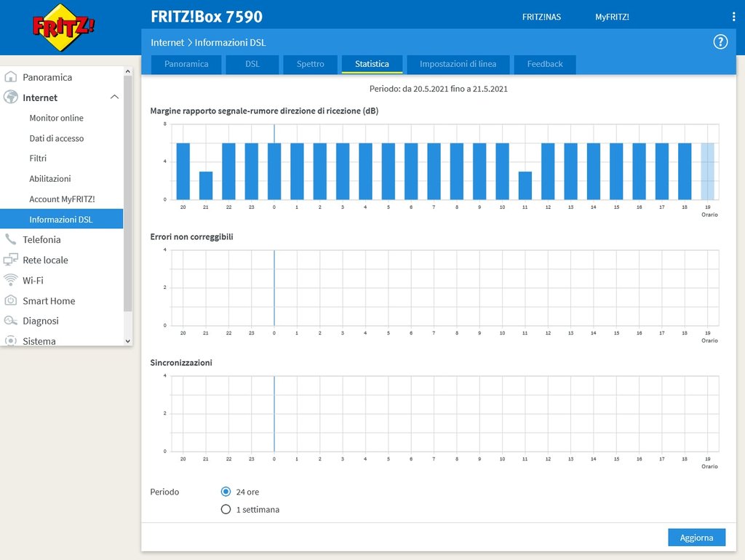745x560 pixels.
Task: Click the Smart Home icon
Action: tap(10, 300)
